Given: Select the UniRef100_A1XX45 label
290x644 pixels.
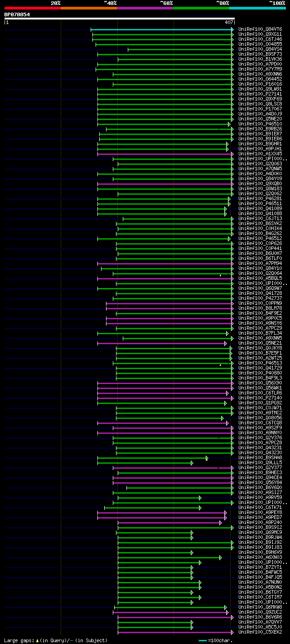Looking at the screenshot, I should coord(260,154).
